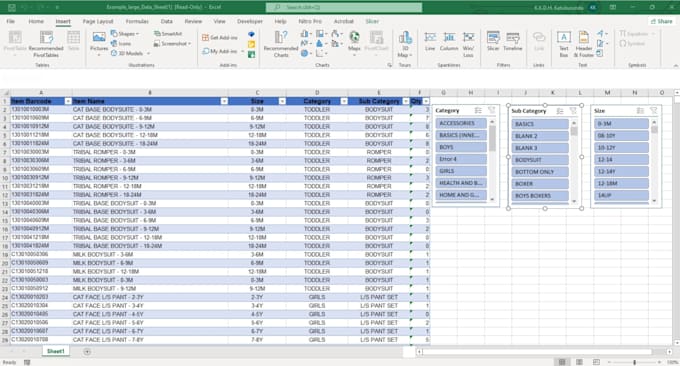Viewport: 680px width, 366px height.
Task: Clear the filter on the Sub Category slicer
Action: point(573,111)
